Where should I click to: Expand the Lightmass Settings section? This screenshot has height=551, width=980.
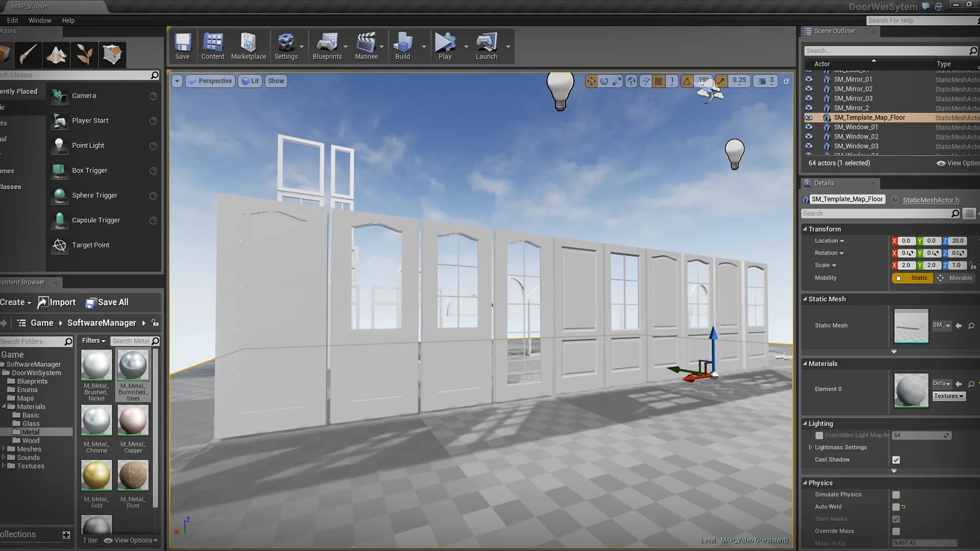(811, 447)
